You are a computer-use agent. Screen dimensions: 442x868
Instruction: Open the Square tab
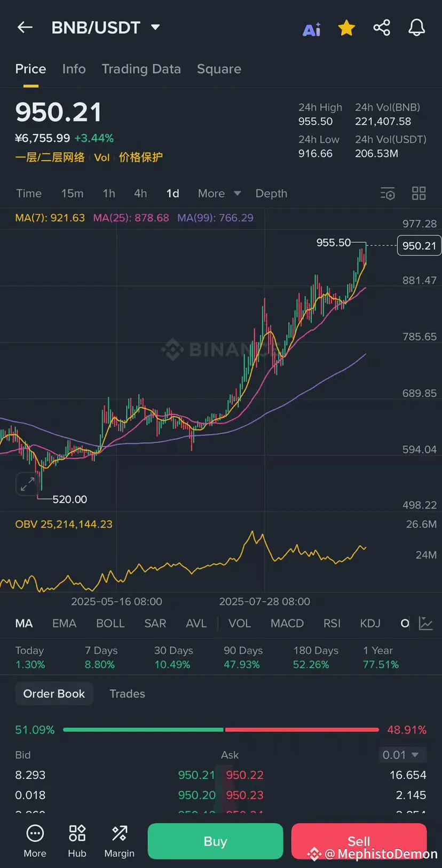219,69
